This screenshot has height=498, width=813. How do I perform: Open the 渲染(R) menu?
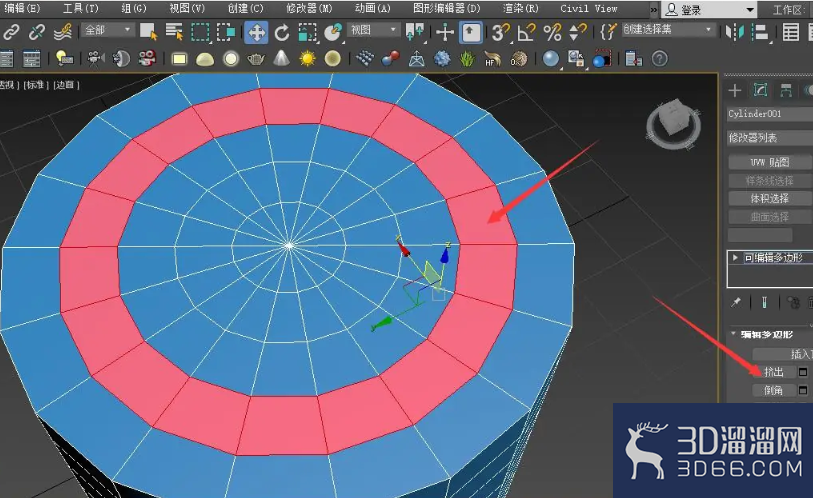(x=521, y=8)
